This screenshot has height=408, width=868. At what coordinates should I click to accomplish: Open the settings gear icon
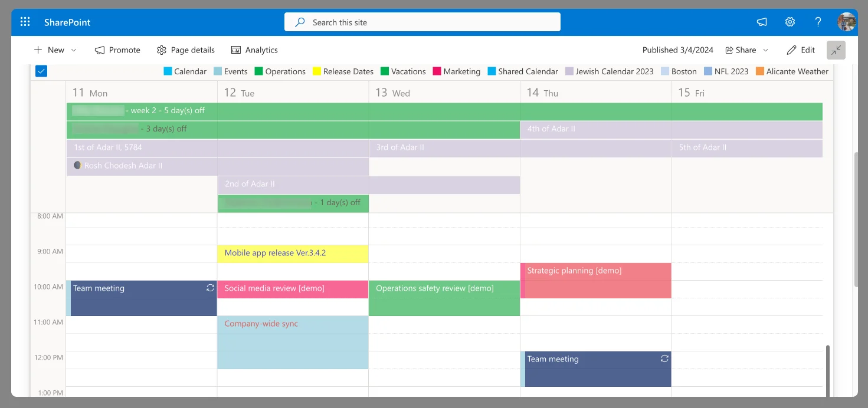790,22
